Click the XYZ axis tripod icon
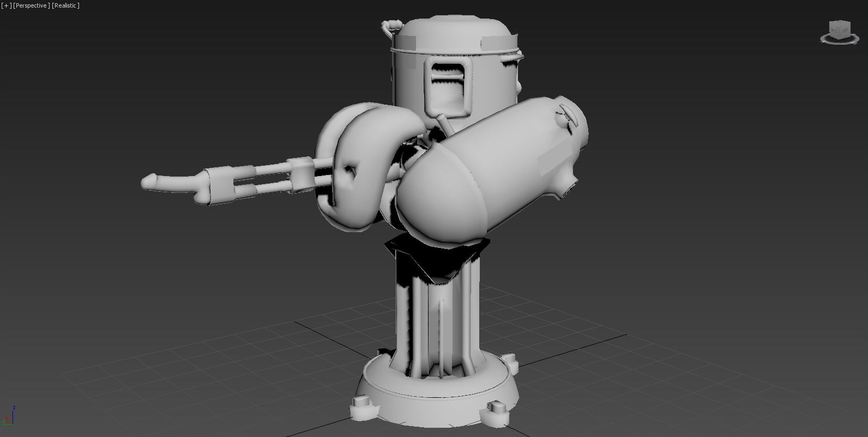 pyautogui.click(x=9, y=417)
